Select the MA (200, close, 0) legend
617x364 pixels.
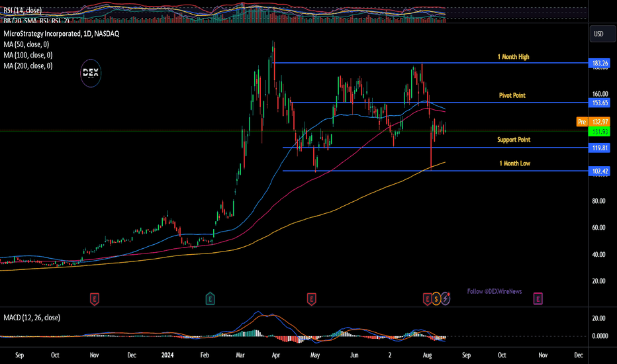coord(28,66)
